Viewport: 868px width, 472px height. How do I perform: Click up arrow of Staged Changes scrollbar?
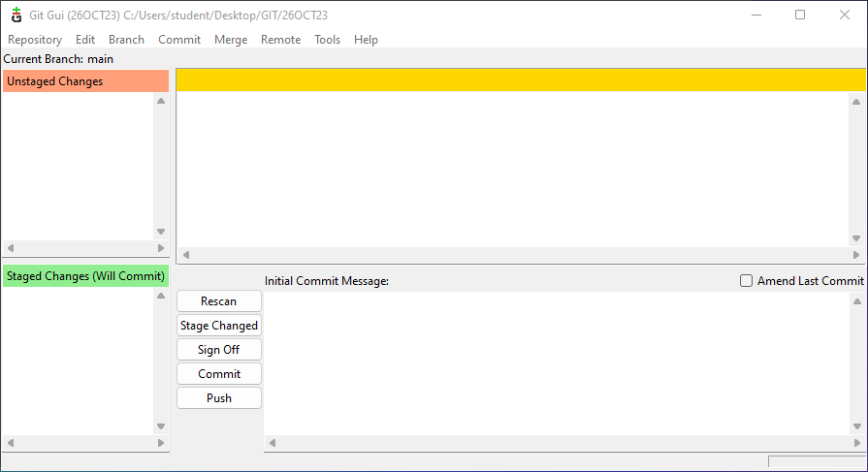161,296
